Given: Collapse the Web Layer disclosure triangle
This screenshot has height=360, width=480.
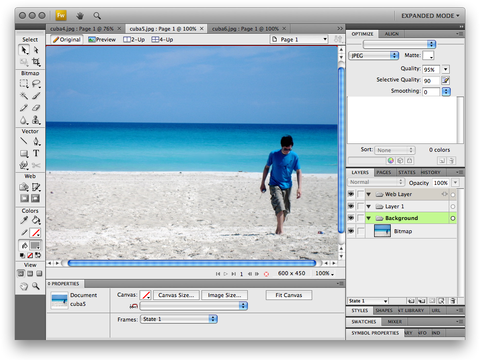Looking at the screenshot, I should click(x=369, y=194).
